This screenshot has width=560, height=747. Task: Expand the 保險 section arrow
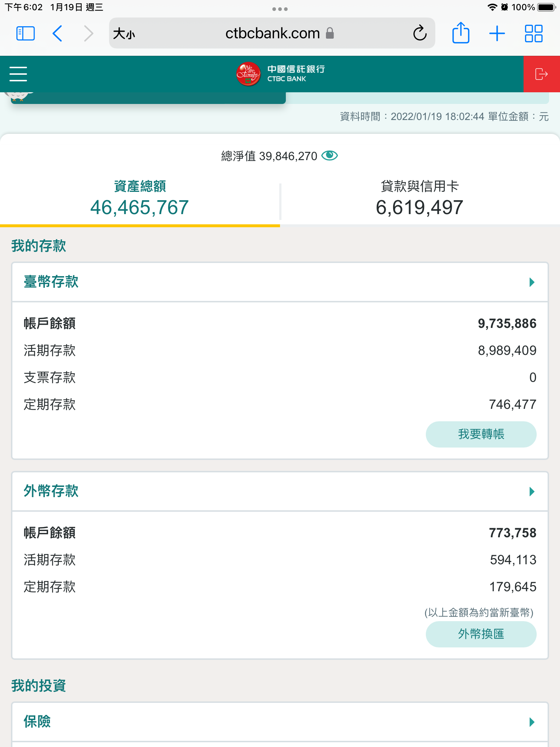tap(532, 722)
